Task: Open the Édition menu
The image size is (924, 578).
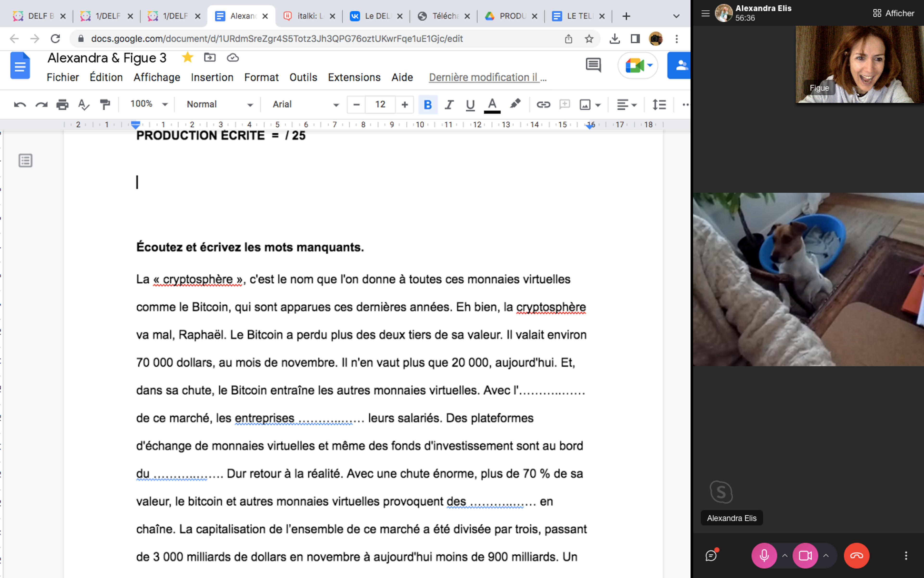Action: click(x=106, y=77)
